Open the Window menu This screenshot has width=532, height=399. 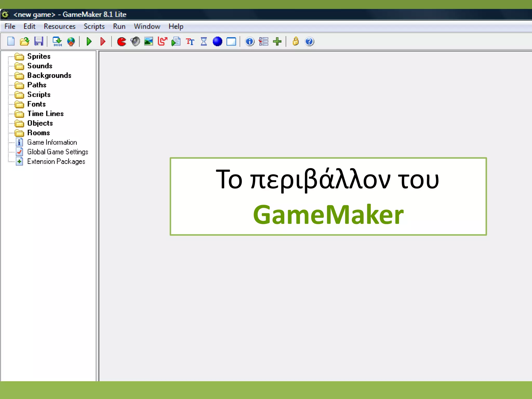pyautogui.click(x=147, y=26)
